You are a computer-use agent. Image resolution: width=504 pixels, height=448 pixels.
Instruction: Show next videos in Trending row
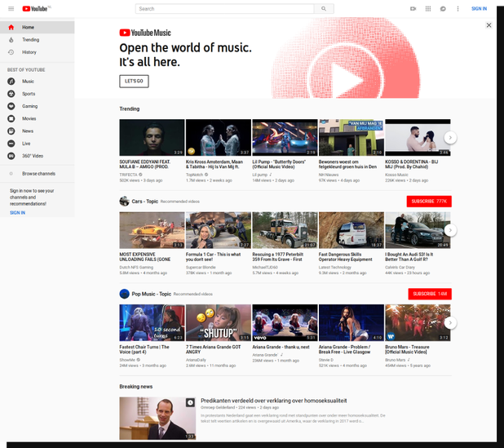[x=450, y=138]
